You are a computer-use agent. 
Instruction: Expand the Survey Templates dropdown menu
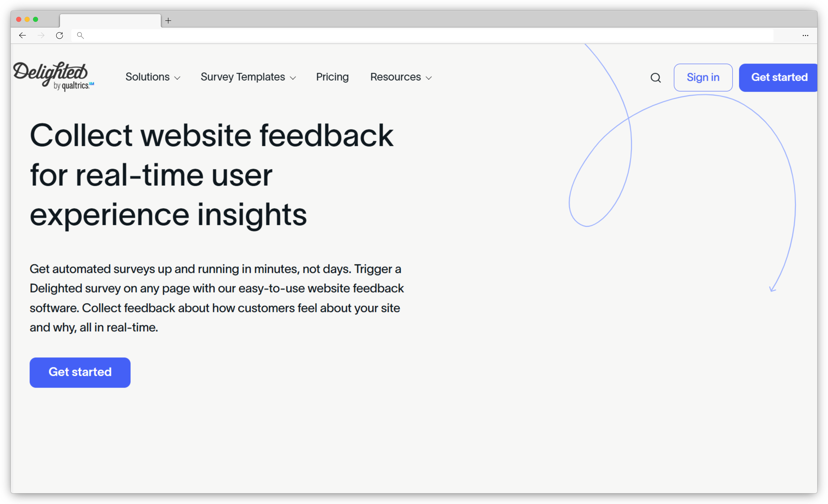248,77
